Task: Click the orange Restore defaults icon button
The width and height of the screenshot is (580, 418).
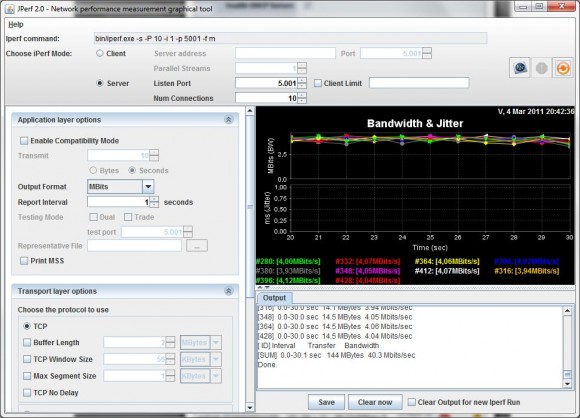Action: (563, 68)
